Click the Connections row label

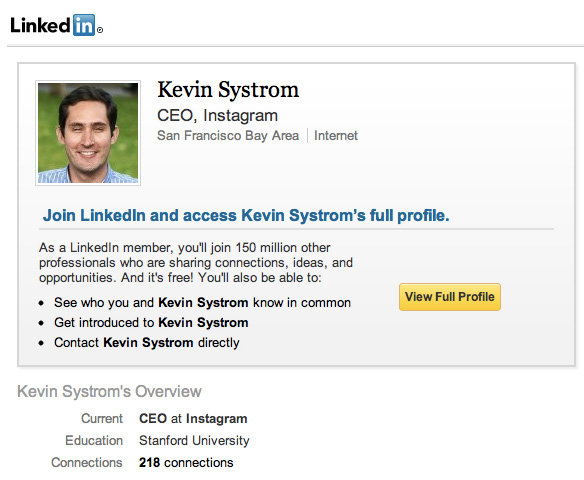87,462
